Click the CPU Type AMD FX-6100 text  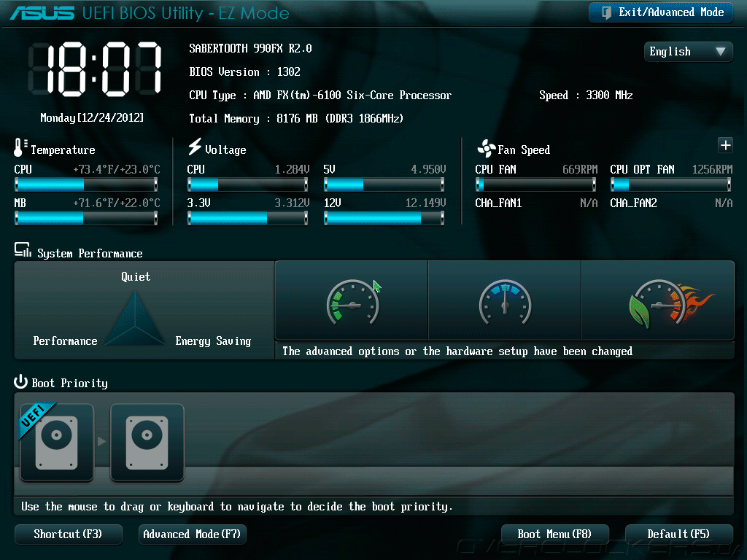(320, 96)
